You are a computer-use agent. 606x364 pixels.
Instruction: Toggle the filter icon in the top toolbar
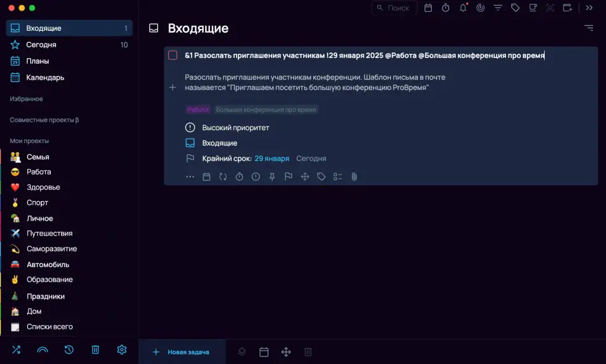tap(498, 8)
